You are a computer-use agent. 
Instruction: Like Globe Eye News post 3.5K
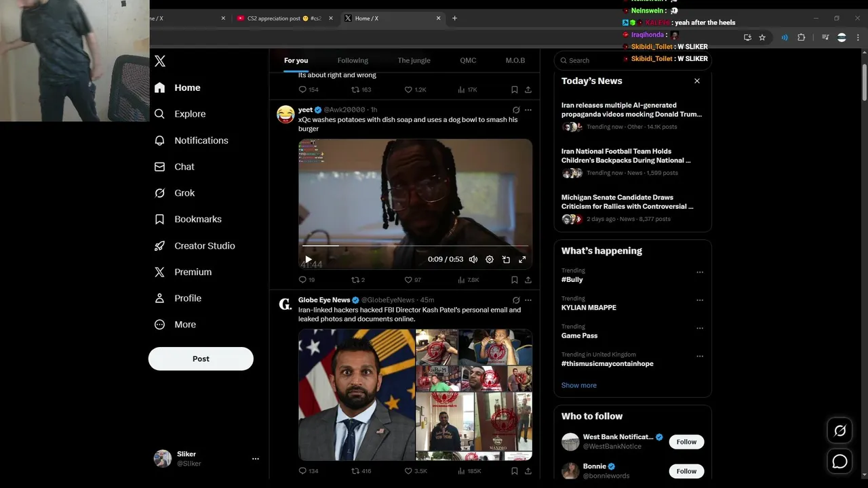(x=416, y=470)
